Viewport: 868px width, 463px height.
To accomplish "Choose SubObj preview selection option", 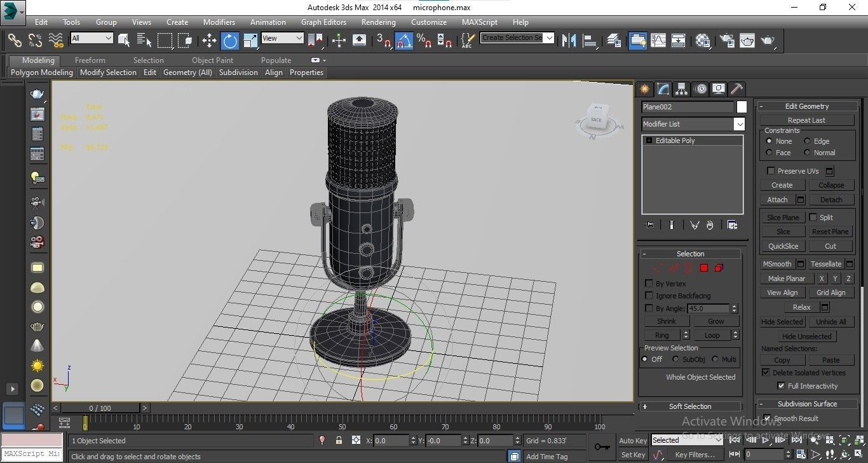I will tap(675, 359).
